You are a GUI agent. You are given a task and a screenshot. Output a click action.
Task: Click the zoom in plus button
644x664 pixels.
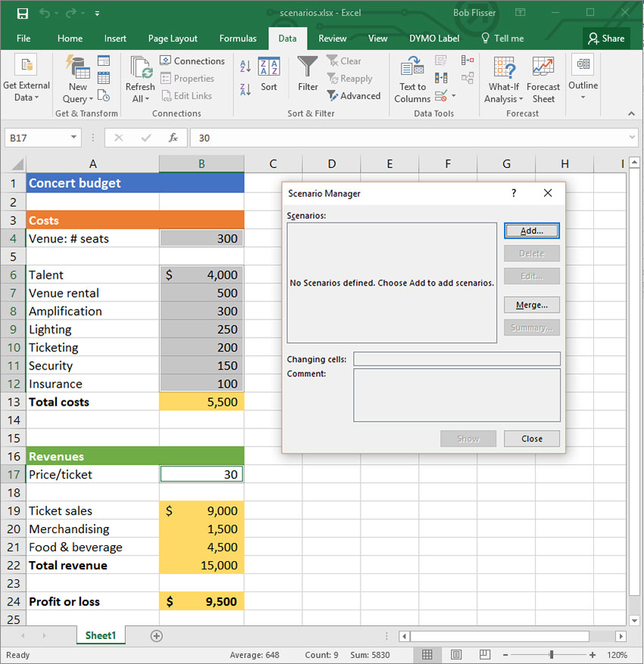pos(592,655)
